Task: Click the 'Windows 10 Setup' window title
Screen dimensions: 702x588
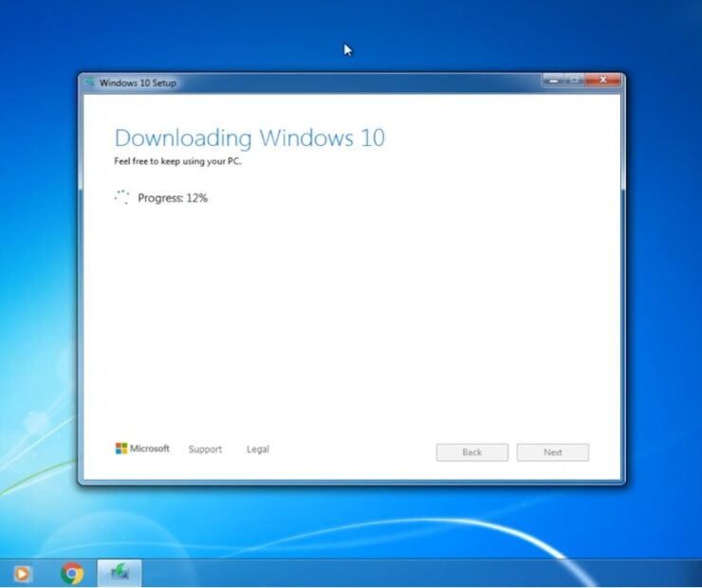Action: pyautogui.click(x=138, y=83)
